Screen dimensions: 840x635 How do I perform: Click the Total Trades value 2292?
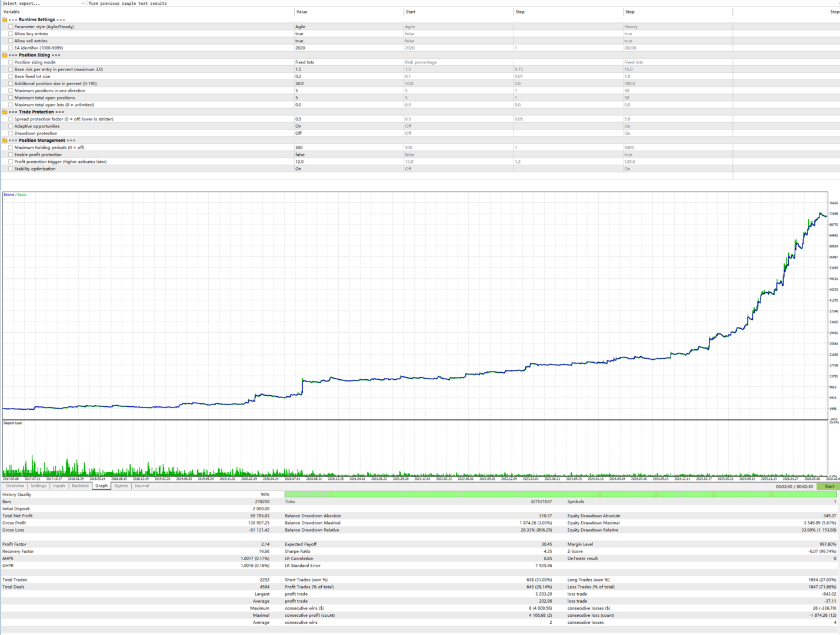click(265, 580)
